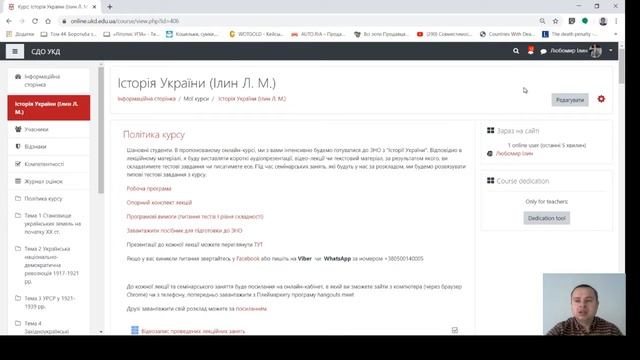
Task: Open the AUTO.RIA bookmark
Action: (318, 34)
